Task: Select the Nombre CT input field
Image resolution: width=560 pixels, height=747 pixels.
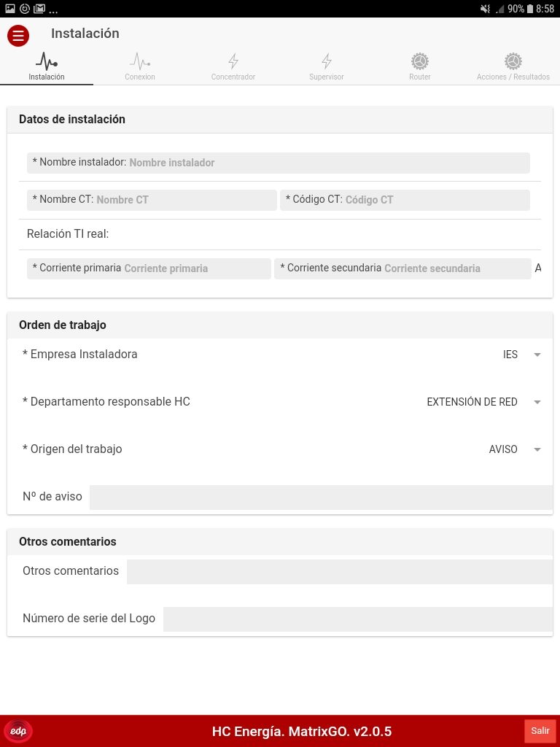Action: tap(152, 200)
